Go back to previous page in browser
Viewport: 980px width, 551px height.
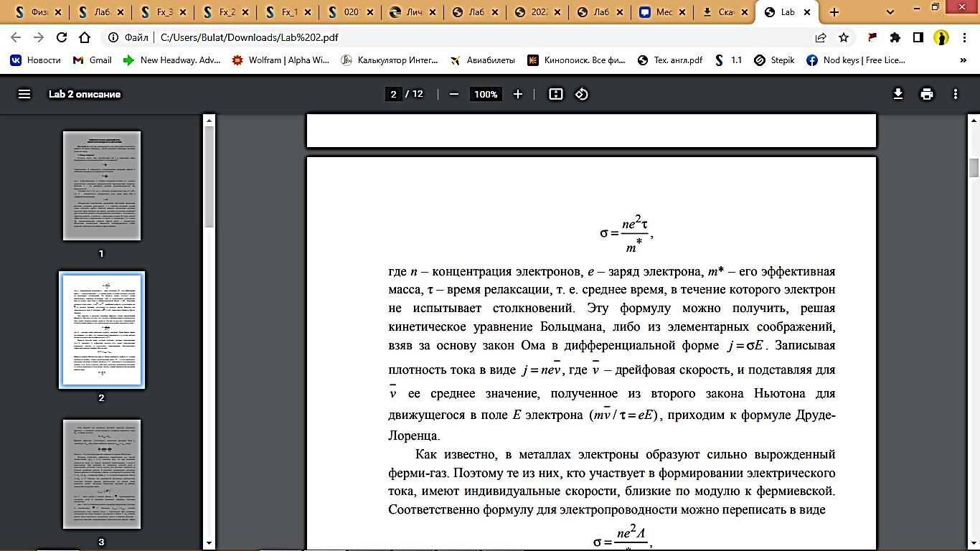coord(16,37)
